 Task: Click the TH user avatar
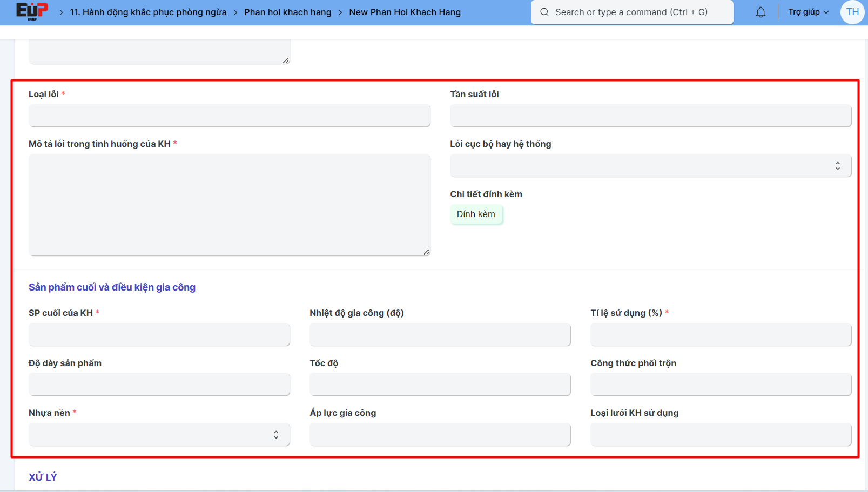coord(852,12)
